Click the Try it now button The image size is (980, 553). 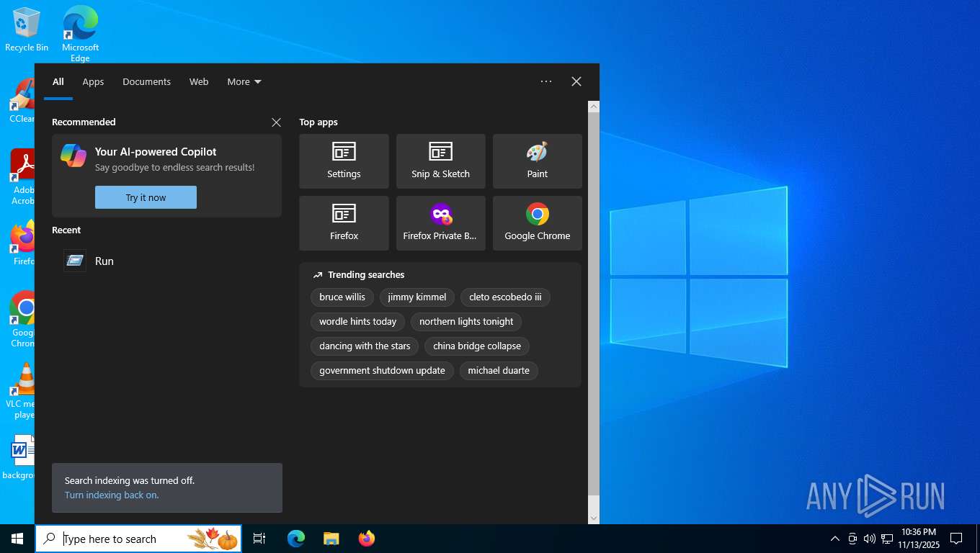(146, 197)
